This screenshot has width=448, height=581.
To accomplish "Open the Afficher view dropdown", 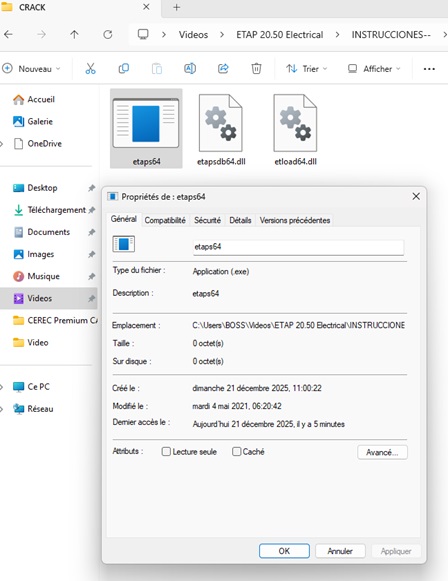I will pos(374,69).
